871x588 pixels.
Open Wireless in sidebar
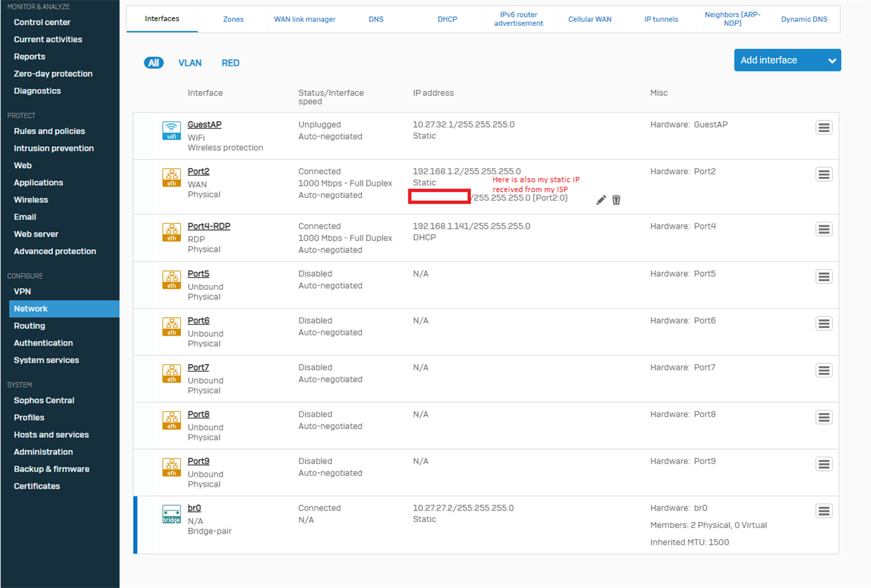[31, 199]
